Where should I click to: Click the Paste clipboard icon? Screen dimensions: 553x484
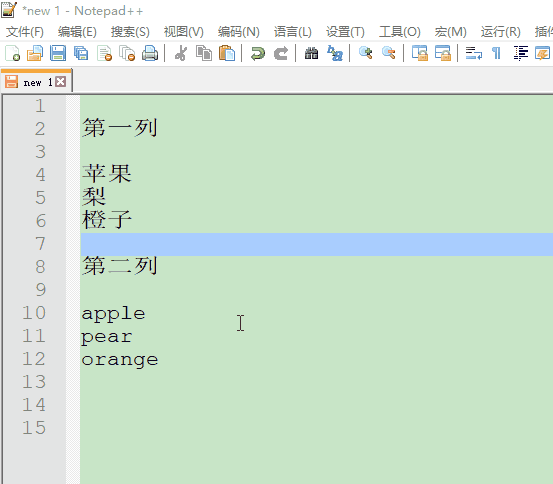coord(227,54)
